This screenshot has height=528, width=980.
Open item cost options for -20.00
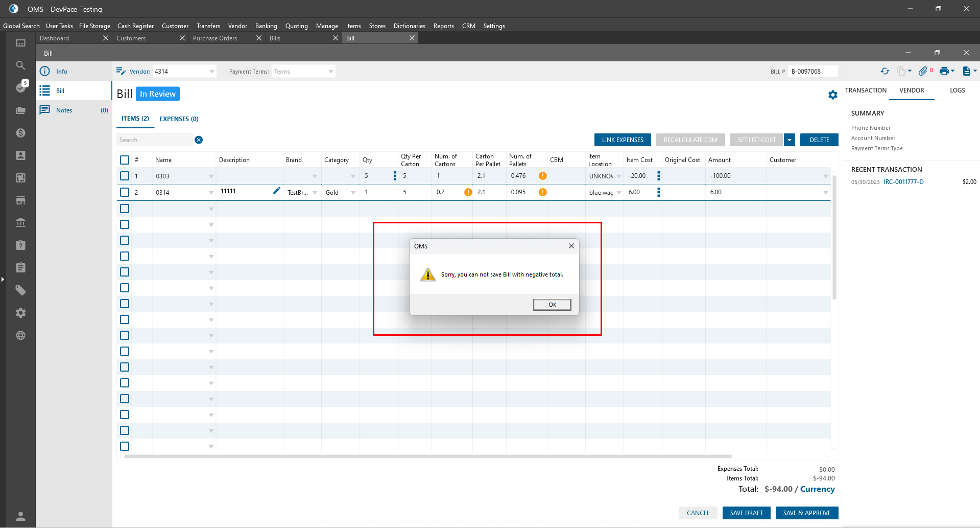click(x=658, y=176)
